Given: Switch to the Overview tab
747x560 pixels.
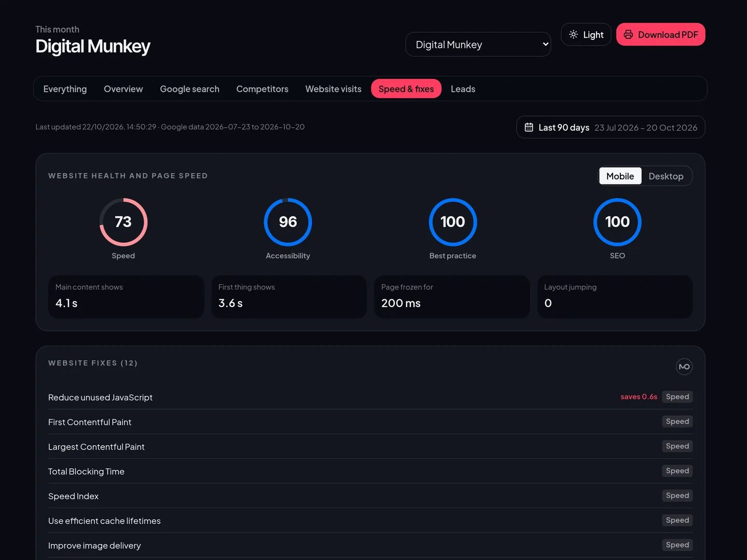Looking at the screenshot, I should click(123, 89).
